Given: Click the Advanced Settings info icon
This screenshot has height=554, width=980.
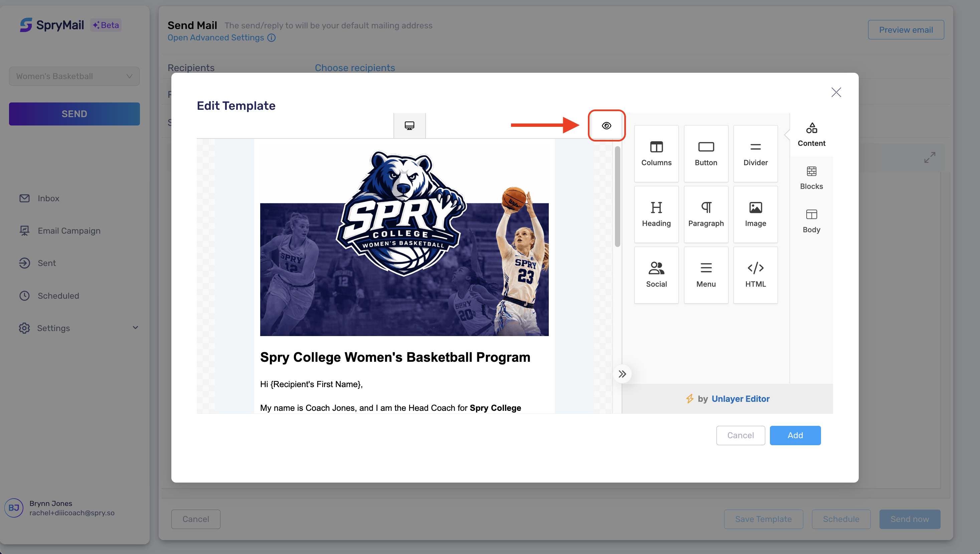Looking at the screenshot, I should click(271, 38).
